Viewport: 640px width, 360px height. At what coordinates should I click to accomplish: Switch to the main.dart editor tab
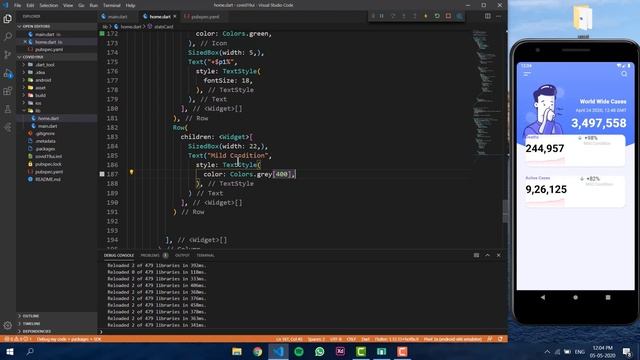(118, 17)
